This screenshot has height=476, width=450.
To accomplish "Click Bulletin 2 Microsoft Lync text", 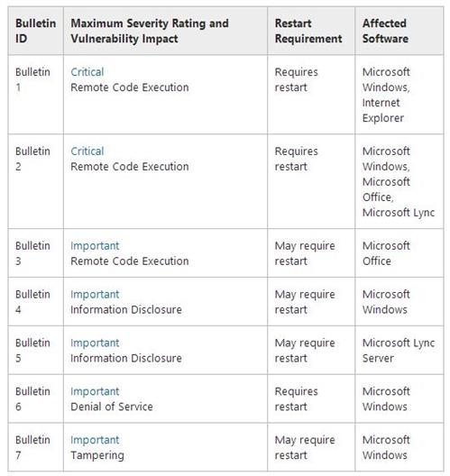I will tap(399, 213).
